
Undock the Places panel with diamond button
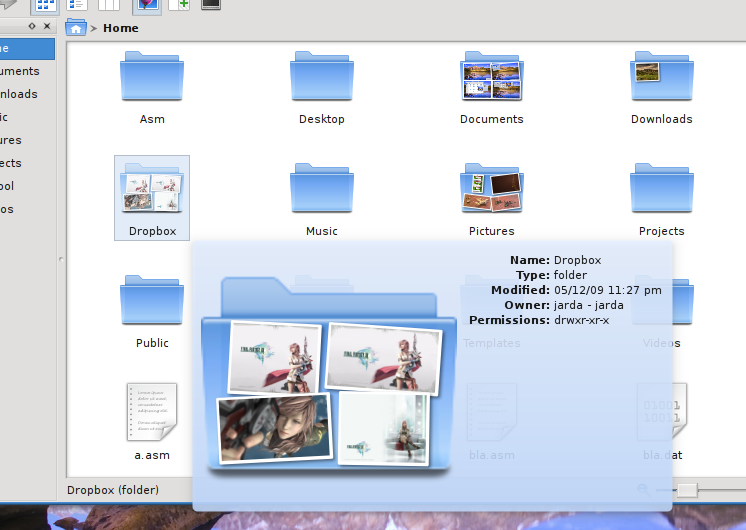point(32,26)
